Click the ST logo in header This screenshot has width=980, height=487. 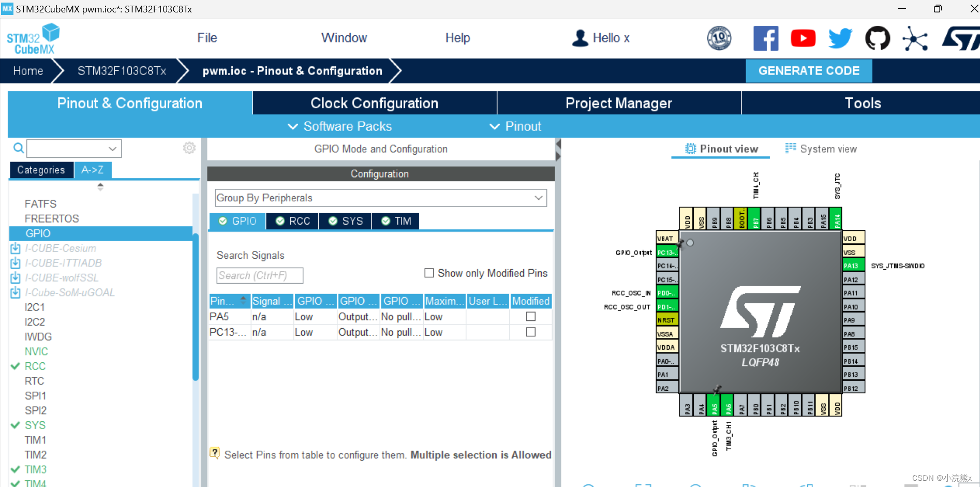pyautogui.click(x=961, y=38)
